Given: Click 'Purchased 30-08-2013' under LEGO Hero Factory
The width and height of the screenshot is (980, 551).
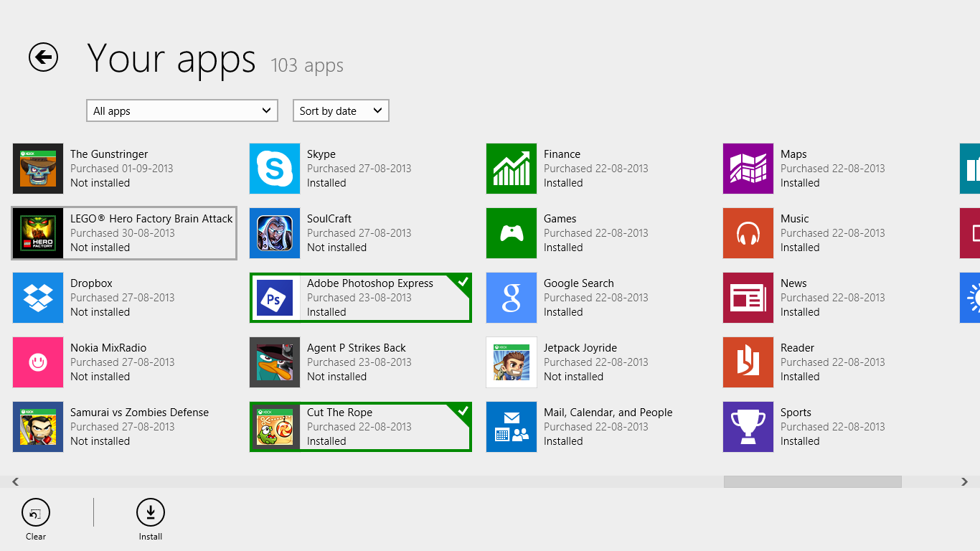Looking at the screenshot, I should [x=122, y=233].
